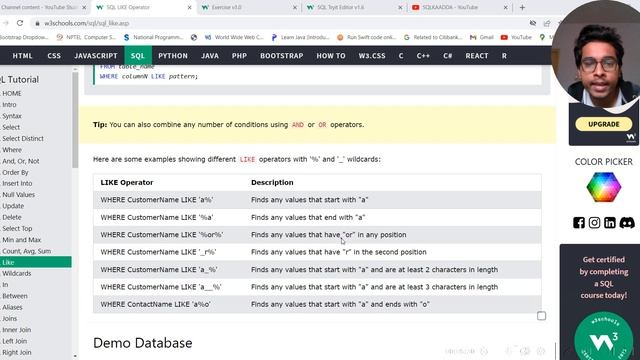This screenshot has width=640, height=360.
Task: Click the checkbox below the LIKE table
Action: tap(541, 316)
